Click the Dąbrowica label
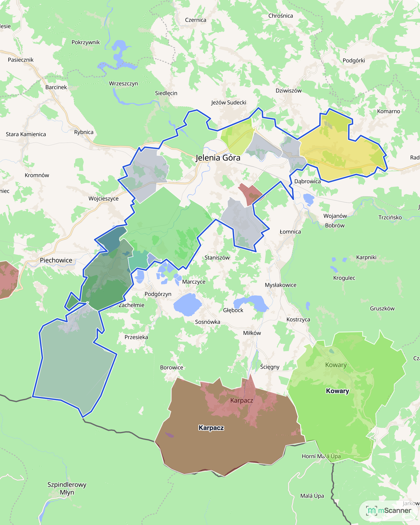 pos(308,181)
